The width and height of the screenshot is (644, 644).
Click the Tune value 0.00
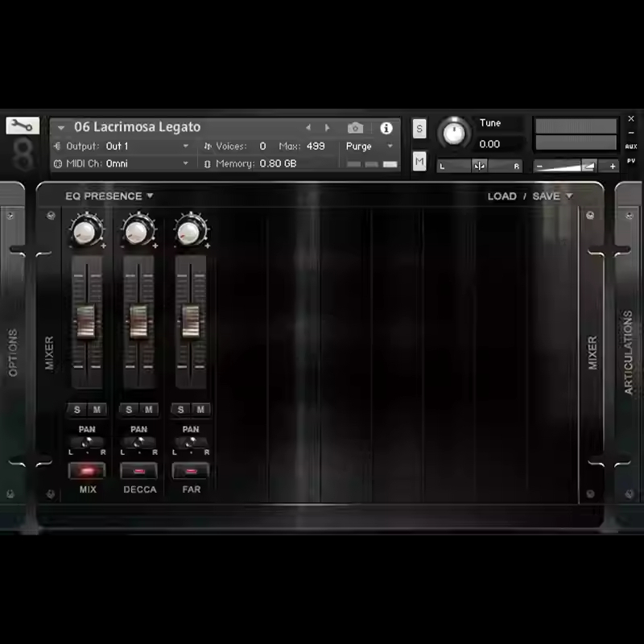(x=489, y=144)
